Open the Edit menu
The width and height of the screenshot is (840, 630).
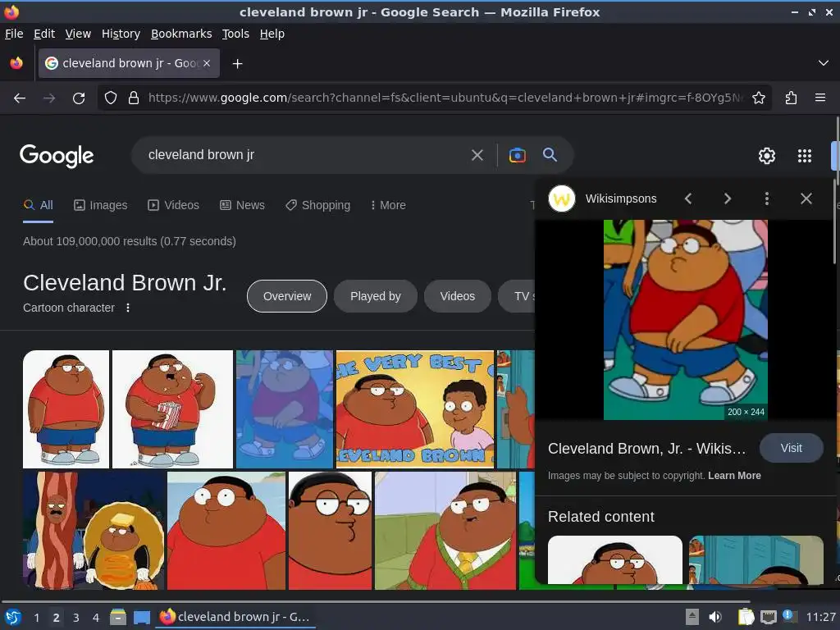click(x=44, y=34)
